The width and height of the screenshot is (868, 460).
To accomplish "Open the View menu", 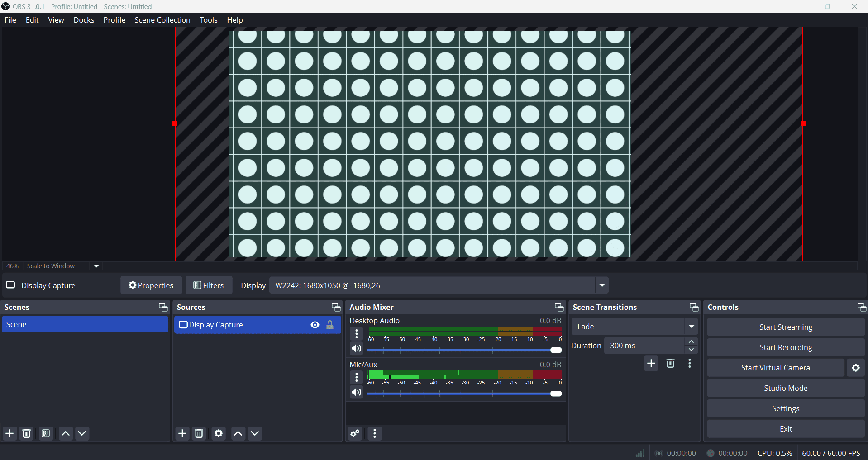I will point(56,20).
